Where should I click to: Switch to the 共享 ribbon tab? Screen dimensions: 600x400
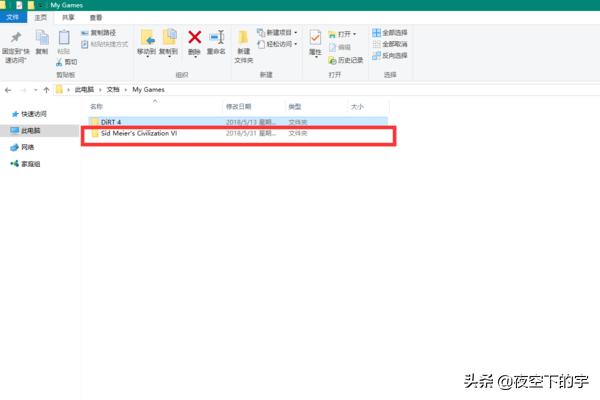(68, 18)
